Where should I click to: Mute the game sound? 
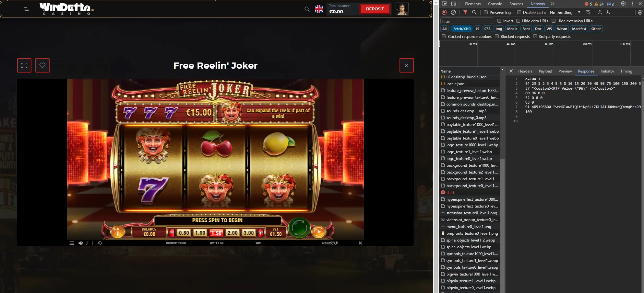[x=81, y=243]
